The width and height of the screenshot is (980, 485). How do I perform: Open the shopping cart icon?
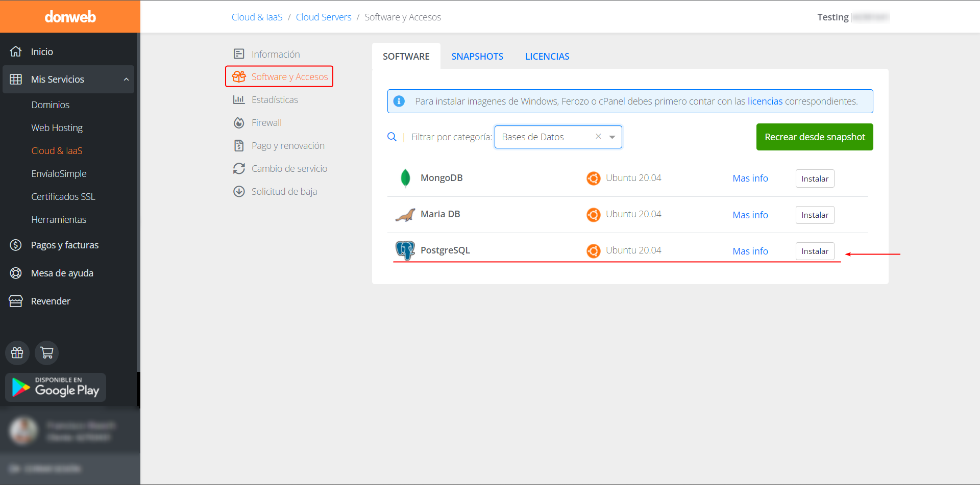[47, 353]
